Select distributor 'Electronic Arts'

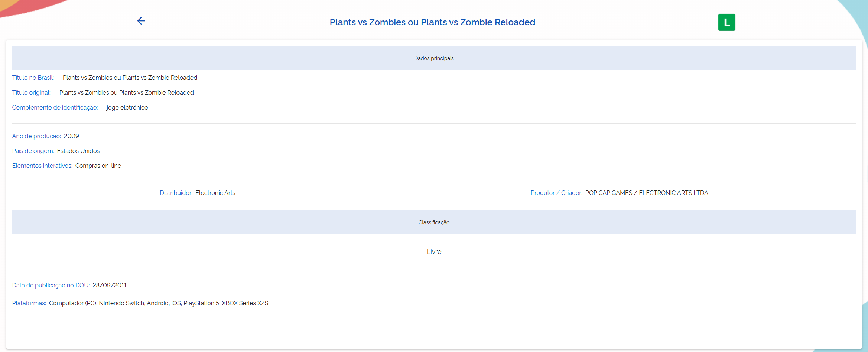(x=215, y=193)
